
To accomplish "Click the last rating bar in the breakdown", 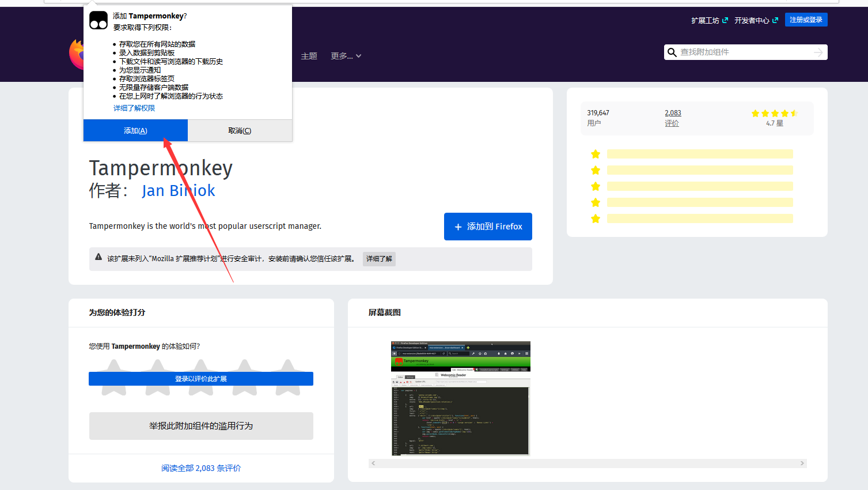I will tap(700, 218).
